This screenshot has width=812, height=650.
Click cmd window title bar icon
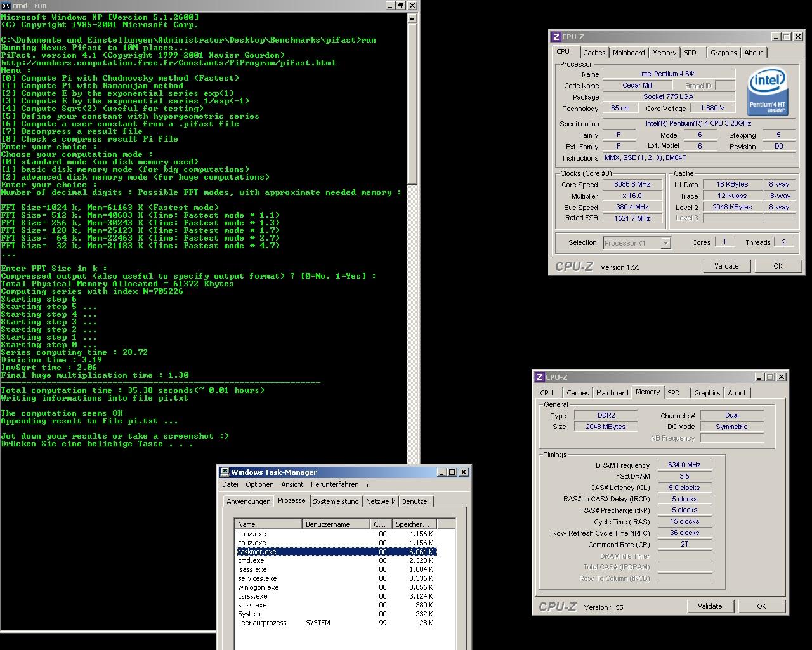pos(5,5)
